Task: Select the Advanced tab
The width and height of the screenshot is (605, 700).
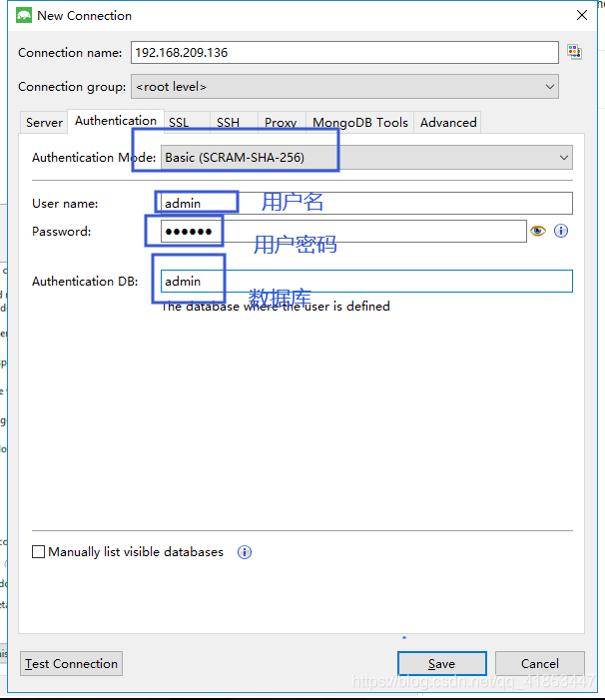Action: coord(448,122)
